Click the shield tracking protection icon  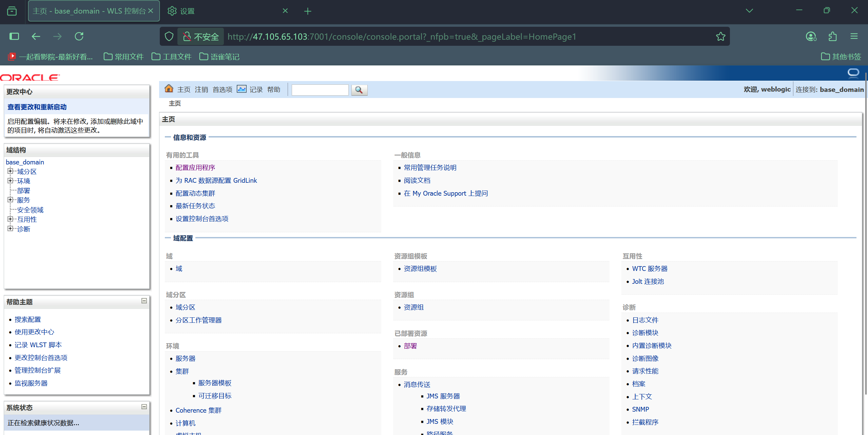coord(169,36)
